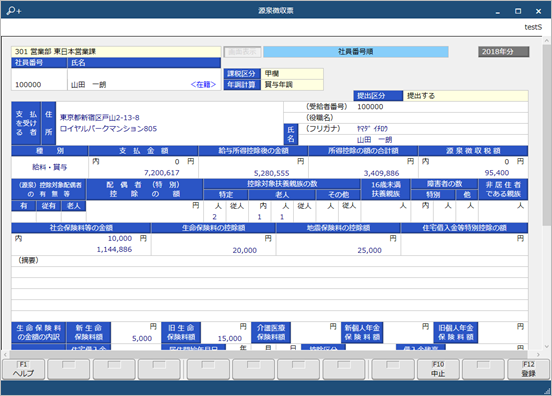Click the empty 新個人年金保険料額 field
The image size is (552, 396).
pos(407,333)
